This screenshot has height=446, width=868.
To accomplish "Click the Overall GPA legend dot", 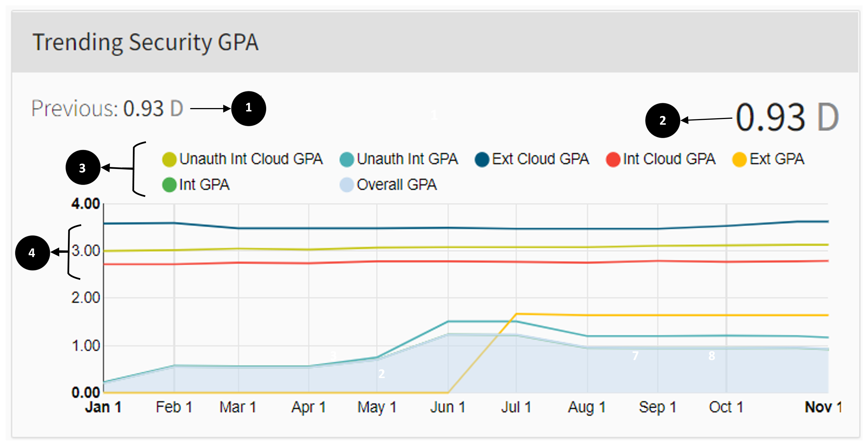I will (346, 185).
